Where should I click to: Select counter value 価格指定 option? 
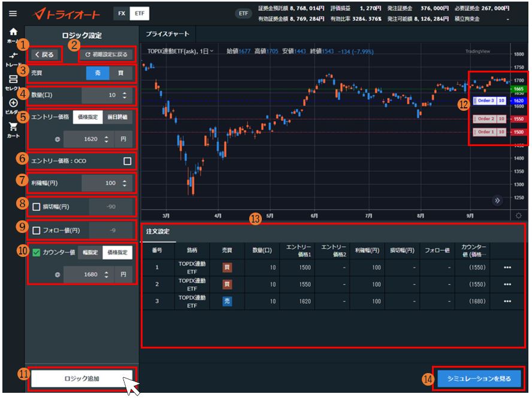coord(117,253)
